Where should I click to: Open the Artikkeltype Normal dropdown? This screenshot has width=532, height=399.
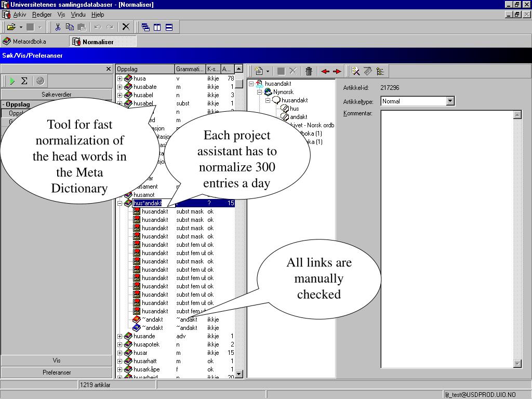coord(450,101)
